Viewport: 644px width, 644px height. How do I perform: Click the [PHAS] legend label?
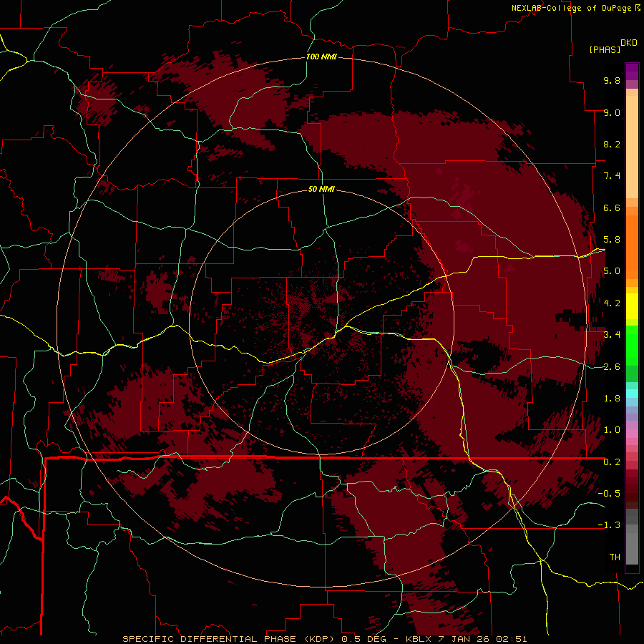pos(605,49)
